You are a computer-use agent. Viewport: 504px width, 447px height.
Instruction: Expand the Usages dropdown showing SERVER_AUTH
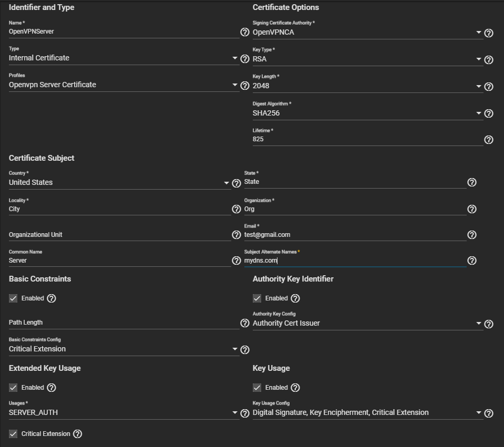pos(124,413)
